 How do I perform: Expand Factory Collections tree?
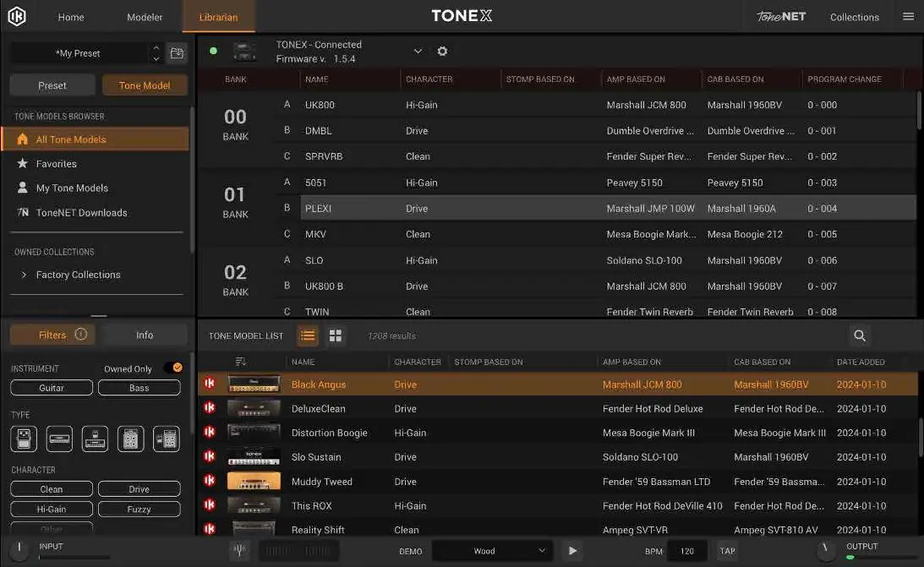[24, 275]
